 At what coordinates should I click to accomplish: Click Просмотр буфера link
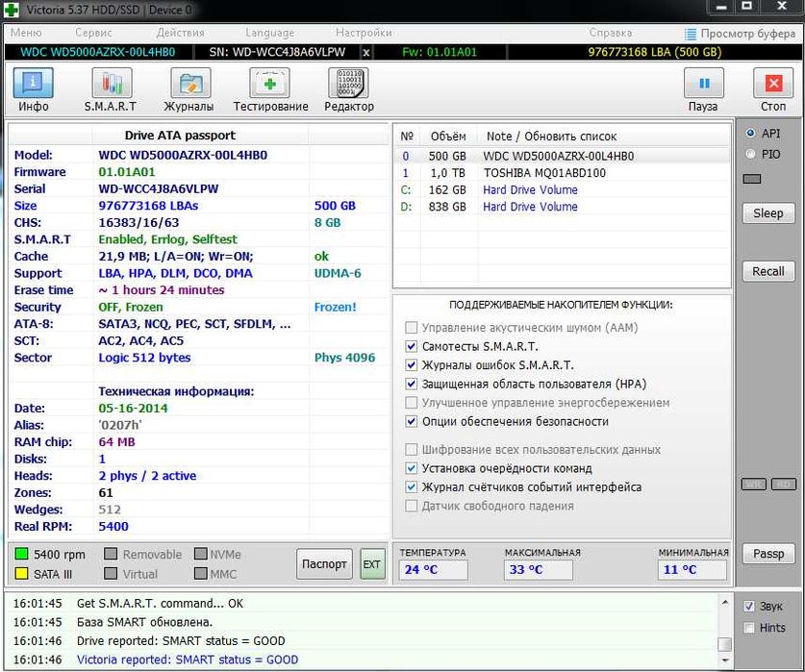click(x=748, y=34)
